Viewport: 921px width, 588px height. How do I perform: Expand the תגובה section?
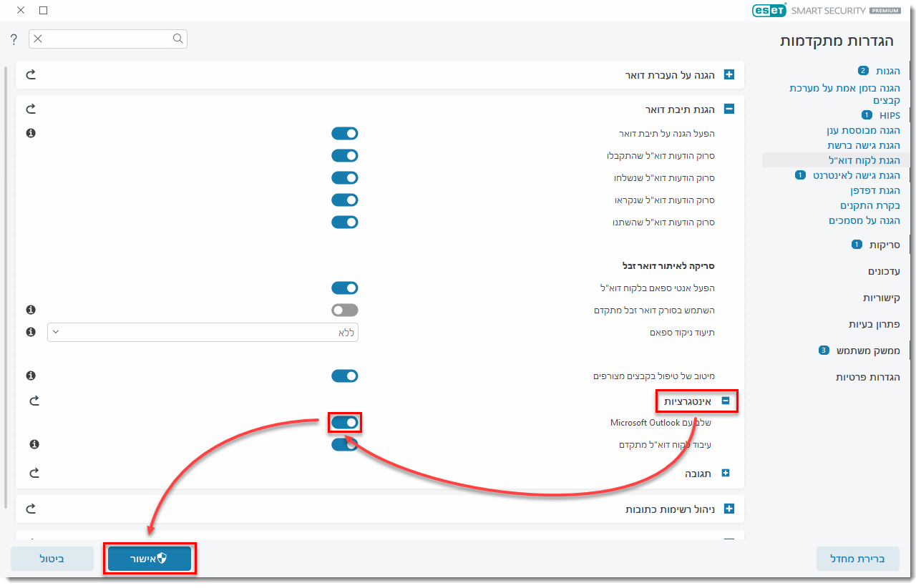pos(725,473)
